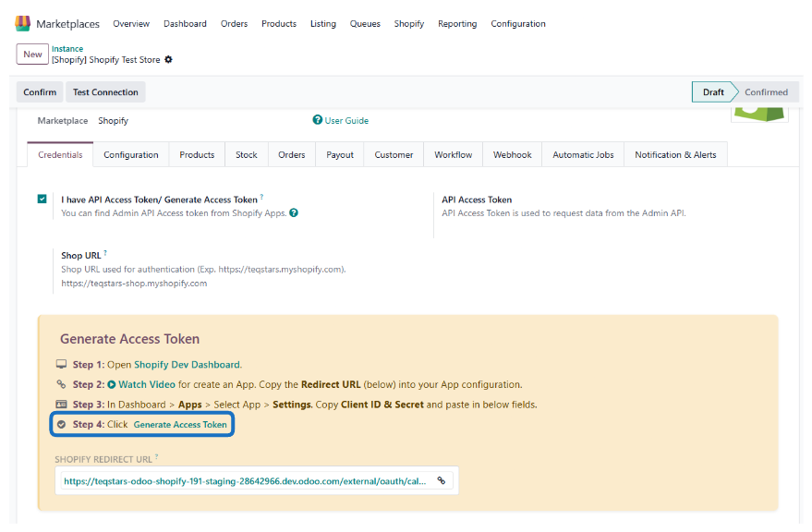
Task: Switch to the Payout tab
Action: click(x=340, y=154)
